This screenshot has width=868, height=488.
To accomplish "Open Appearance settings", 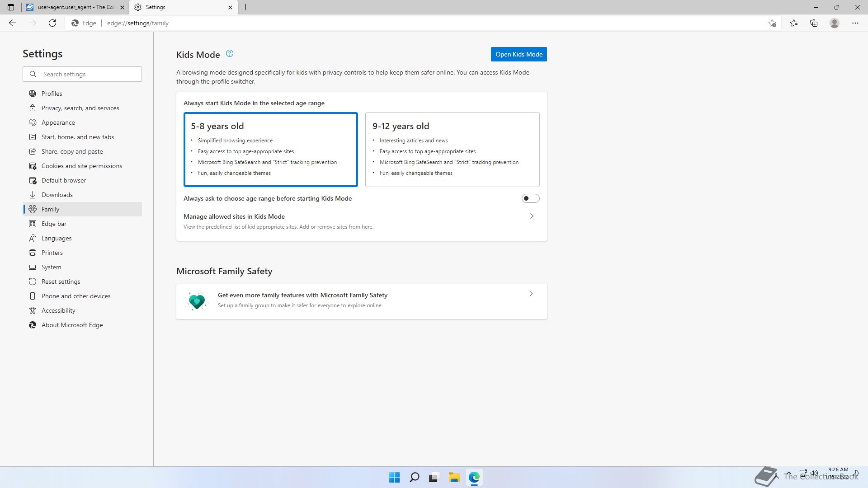I will pyautogui.click(x=82, y=122).
